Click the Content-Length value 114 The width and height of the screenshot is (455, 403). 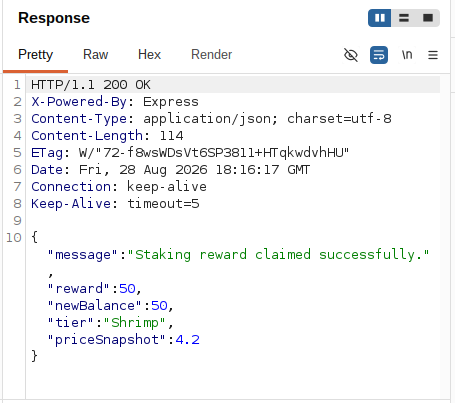(171, 136)
